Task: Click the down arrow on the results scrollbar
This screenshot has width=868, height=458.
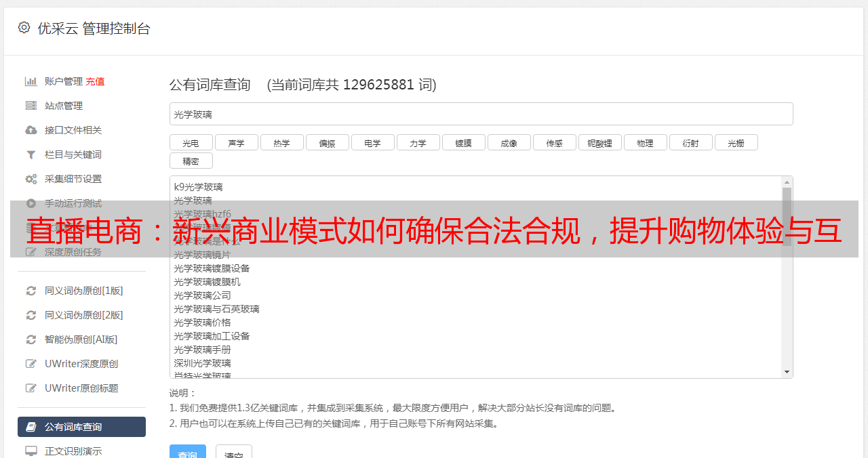Action: [787, 372]
